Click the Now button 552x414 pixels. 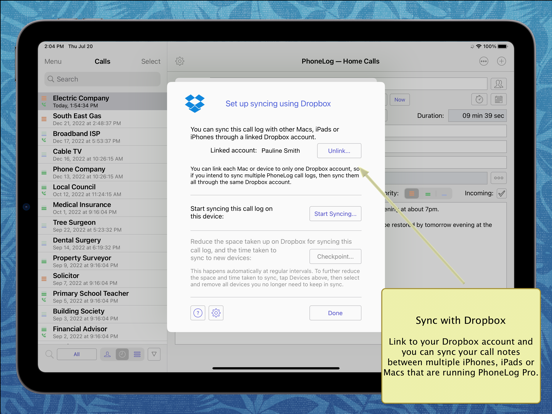[400, 100]
